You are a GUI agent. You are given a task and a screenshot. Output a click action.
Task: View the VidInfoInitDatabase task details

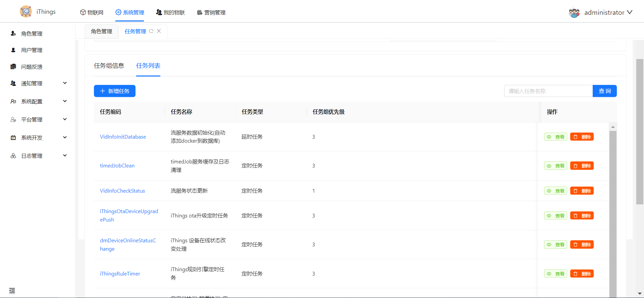coord(555,137)
